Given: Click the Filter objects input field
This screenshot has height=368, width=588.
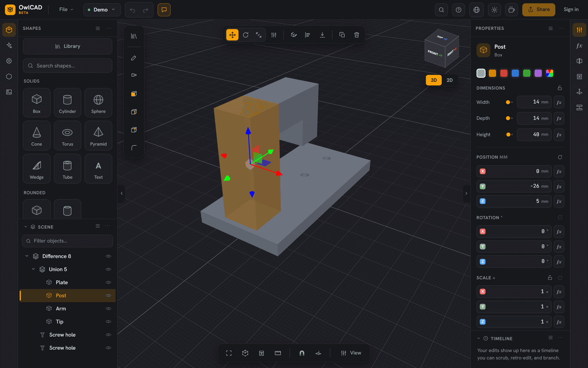Looking at the screenshot, I should (x=67, y=241).
